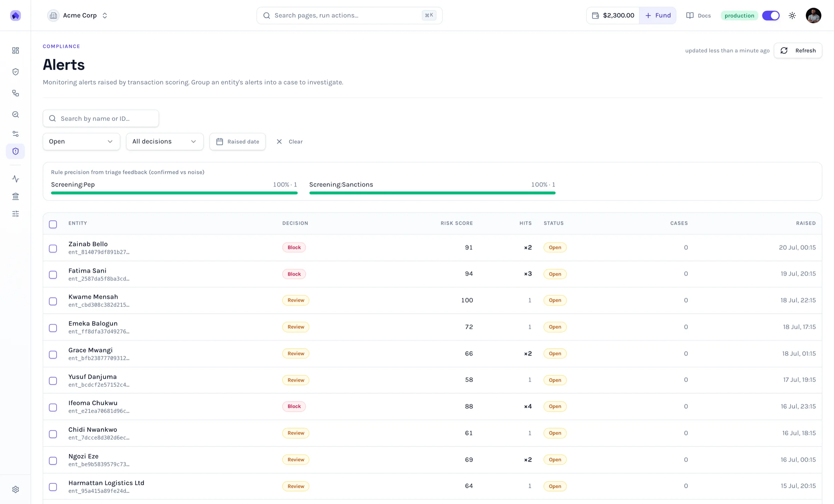The height and width of the screenshot is (504, 834).
Task: Click the Refresh button label
Action: click(x=805, y=51)
